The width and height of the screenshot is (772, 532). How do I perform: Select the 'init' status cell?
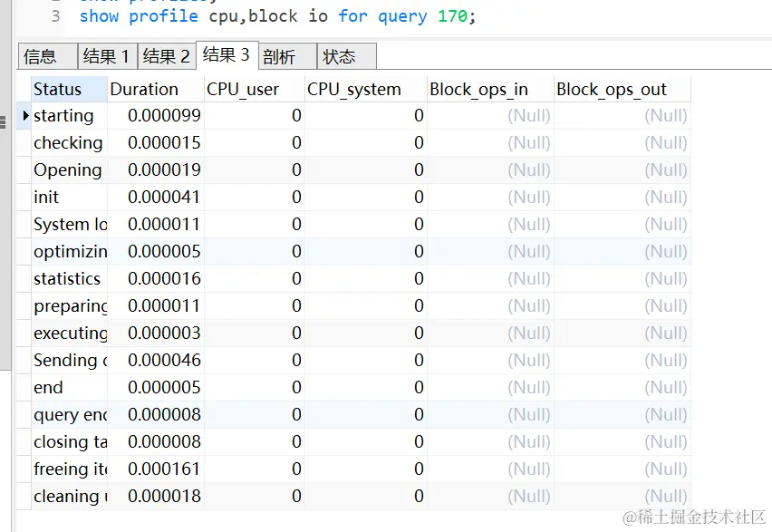[69, 197]
